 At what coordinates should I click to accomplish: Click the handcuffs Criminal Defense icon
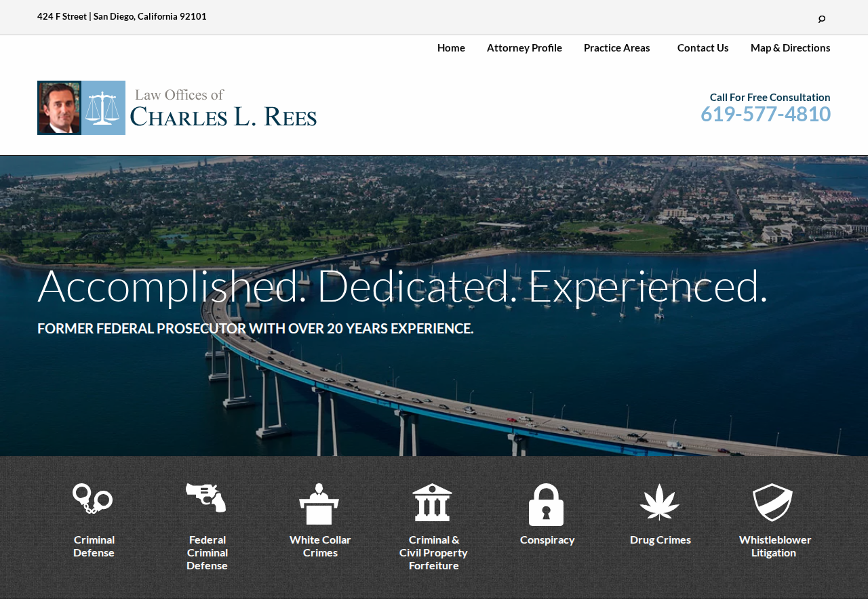93,499
